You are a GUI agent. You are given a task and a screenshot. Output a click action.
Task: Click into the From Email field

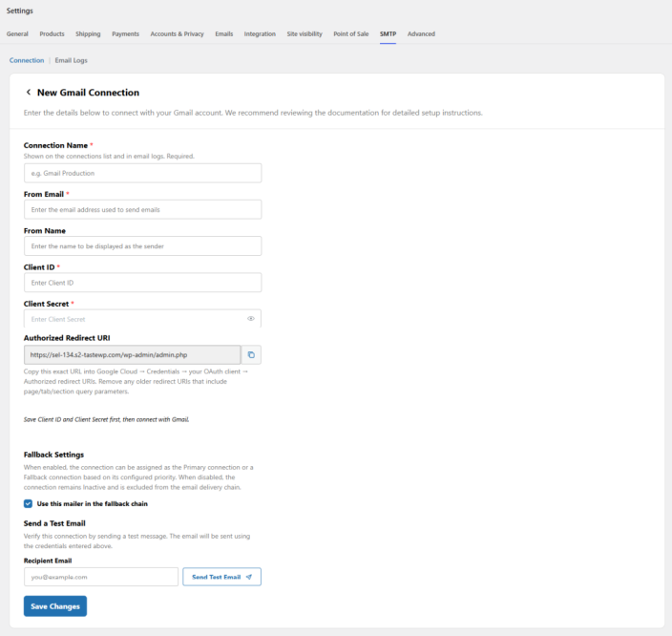pyautogui.click(x=143, y=210)
